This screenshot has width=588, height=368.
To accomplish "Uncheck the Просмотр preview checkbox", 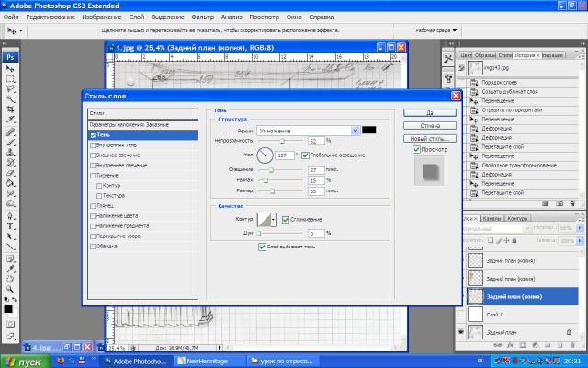I will (x=417, y=149).
